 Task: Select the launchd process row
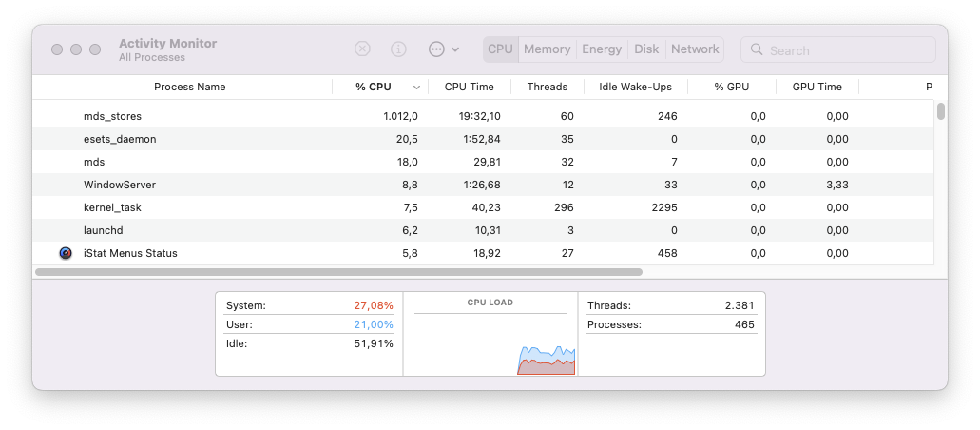click(483, 230)
